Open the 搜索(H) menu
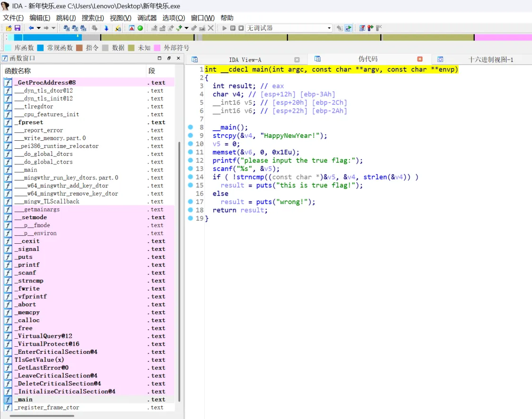Screen dimensions: 532x419 pyautogui.click(x=93, y=18)
